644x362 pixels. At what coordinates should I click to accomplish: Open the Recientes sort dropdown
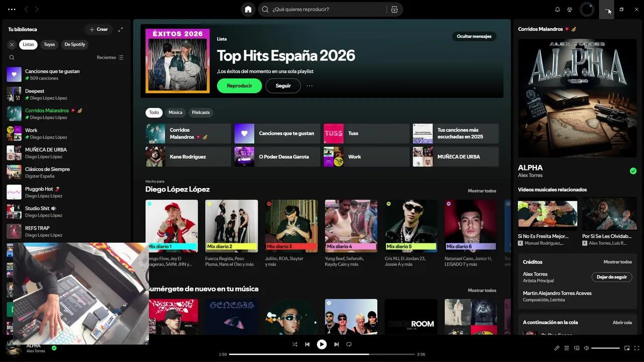(x=110, y=57)
